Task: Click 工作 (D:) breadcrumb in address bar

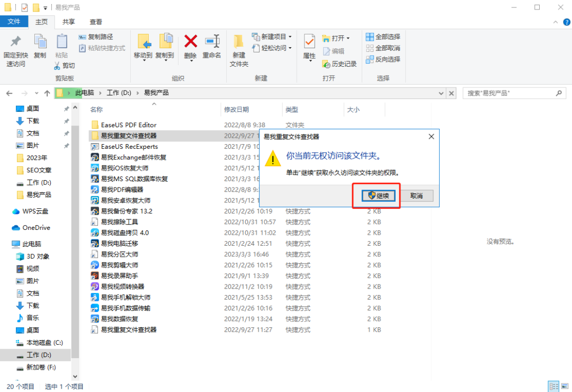Action: (119, 93)
